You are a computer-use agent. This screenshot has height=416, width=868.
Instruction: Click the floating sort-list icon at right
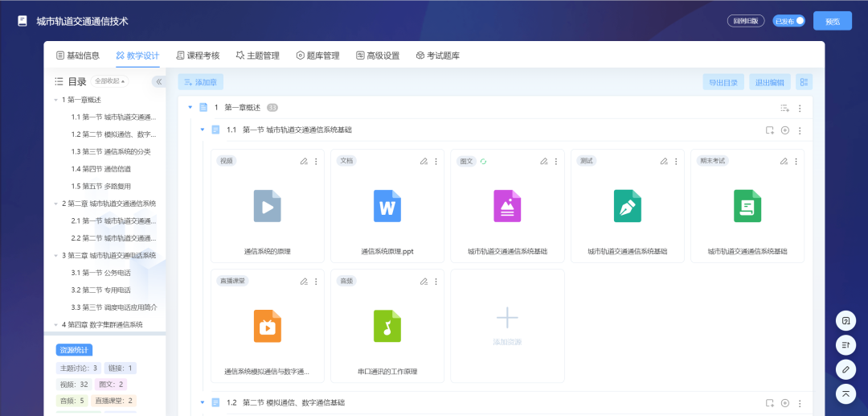pyautogui.click(x=845, y=345)
